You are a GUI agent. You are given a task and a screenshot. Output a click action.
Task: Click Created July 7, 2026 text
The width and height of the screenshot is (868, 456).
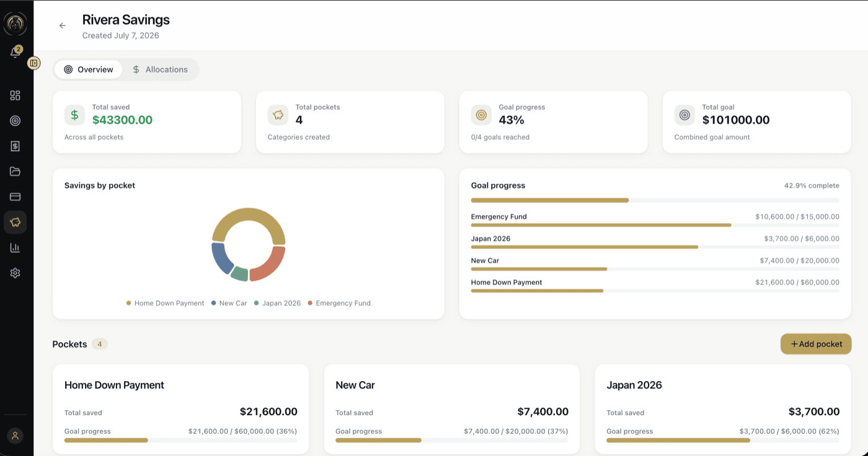coord(121,35)
